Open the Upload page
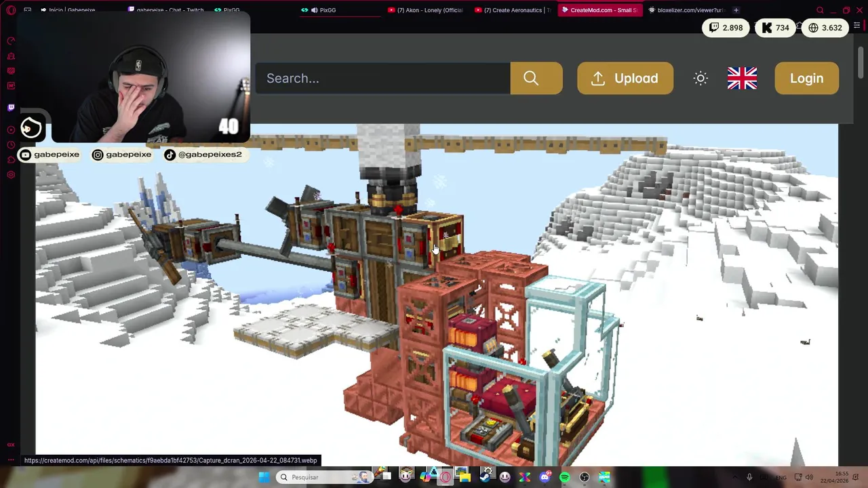The image size is (868, 488). (625, 79)
